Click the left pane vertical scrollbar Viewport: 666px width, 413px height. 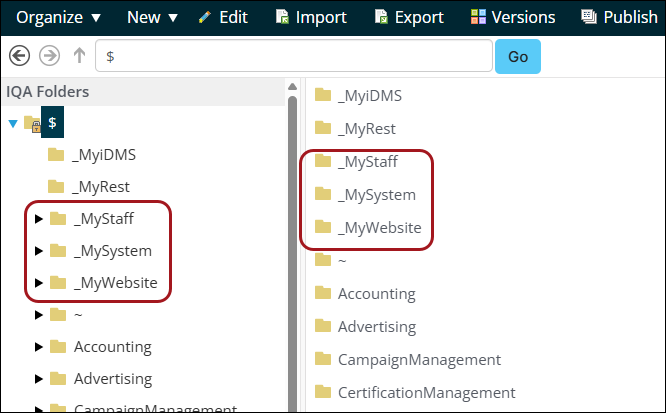[x=292, y=250]
